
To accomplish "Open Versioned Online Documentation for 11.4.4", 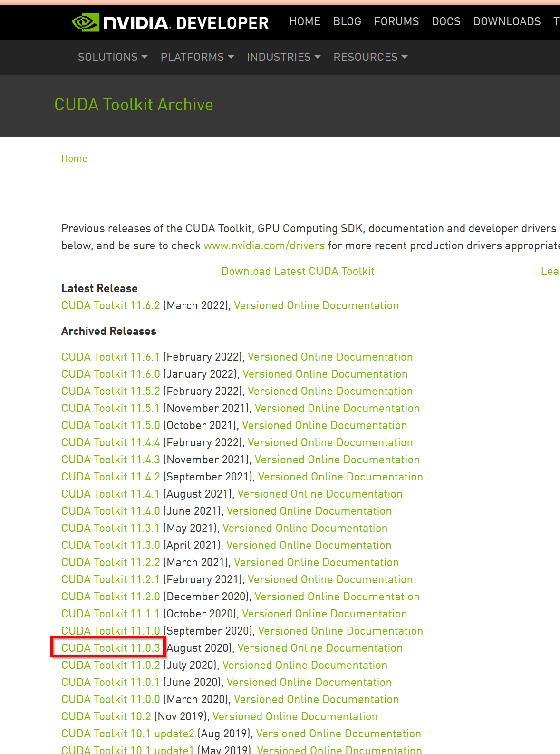I will 330,442.
